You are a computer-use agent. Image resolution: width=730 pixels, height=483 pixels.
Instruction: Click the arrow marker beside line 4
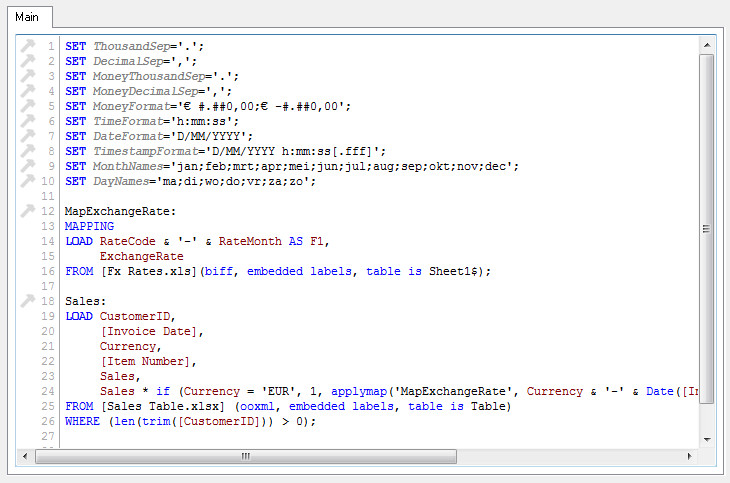pos(27,90)
